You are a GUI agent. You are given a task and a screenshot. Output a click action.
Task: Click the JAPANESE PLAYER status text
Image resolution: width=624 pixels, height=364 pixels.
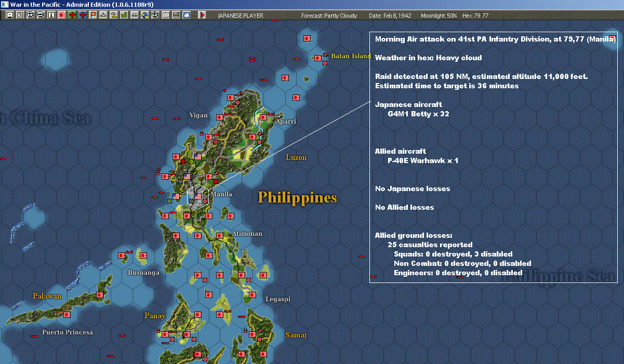(x=241, y=16)
